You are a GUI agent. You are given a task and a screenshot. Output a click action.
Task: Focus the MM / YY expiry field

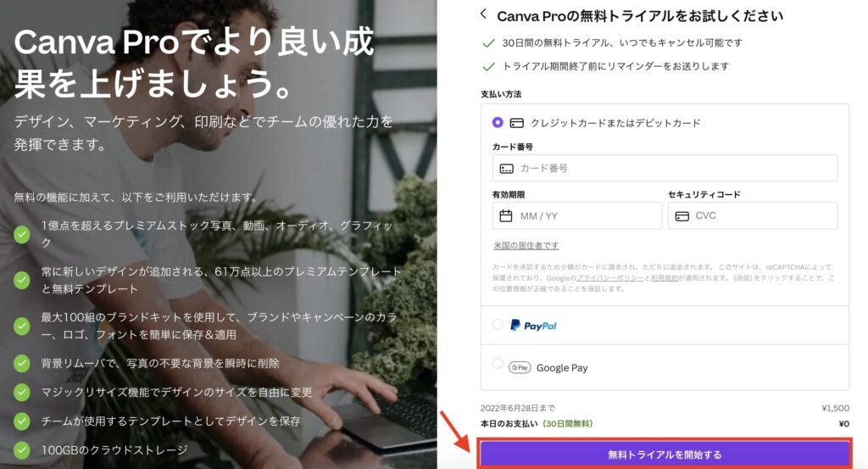pyautogui.click(x=576, y=216)
